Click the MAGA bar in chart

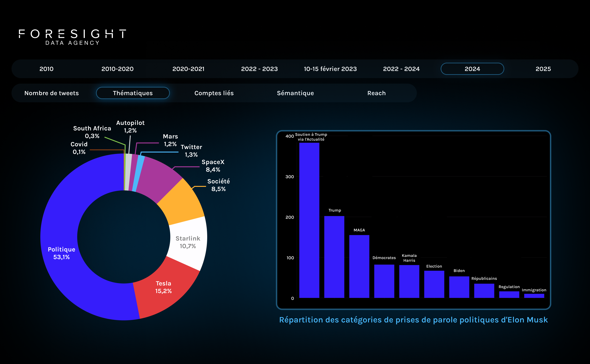coord(359,267)
